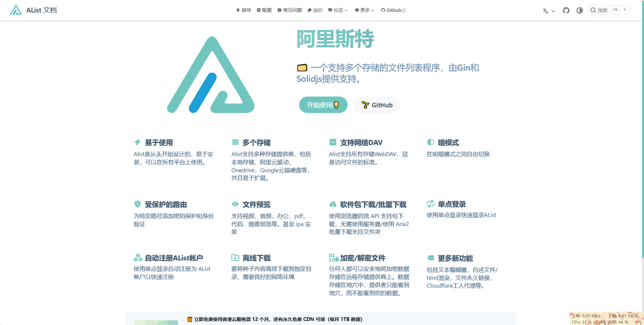The width and height of the screenshot is (644, 325).
Task: Click the half-circle icon beside 暗模式
Action: 430,142
